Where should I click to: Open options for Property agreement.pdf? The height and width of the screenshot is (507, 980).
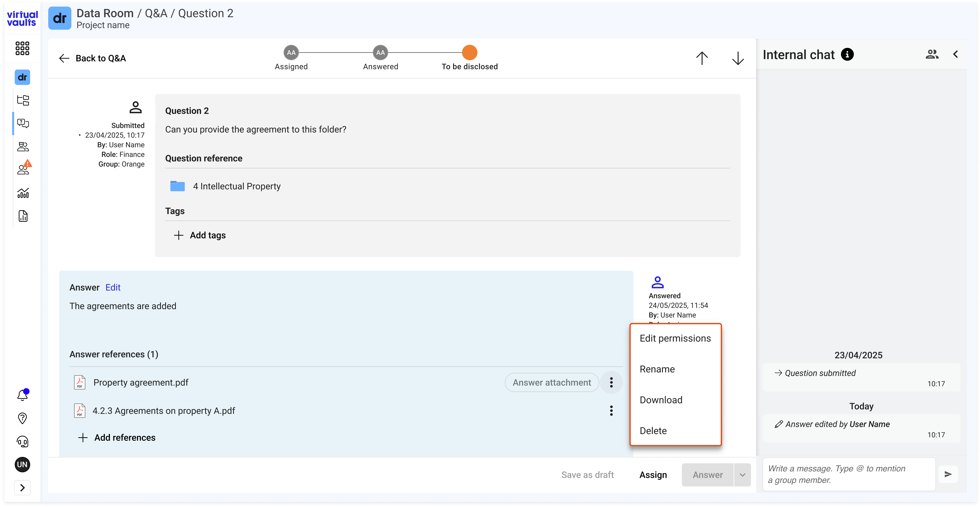pos(611,382)
